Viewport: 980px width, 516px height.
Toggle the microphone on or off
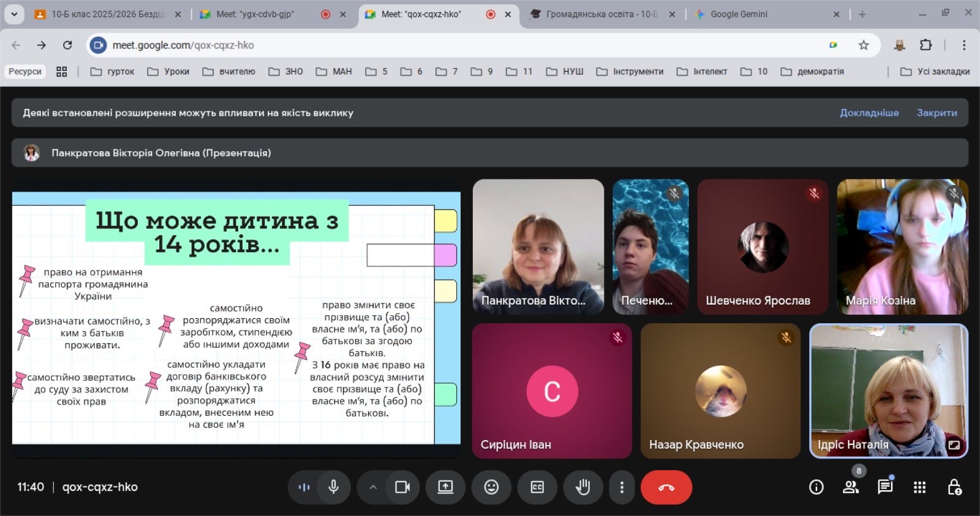[x=334, y=487]
